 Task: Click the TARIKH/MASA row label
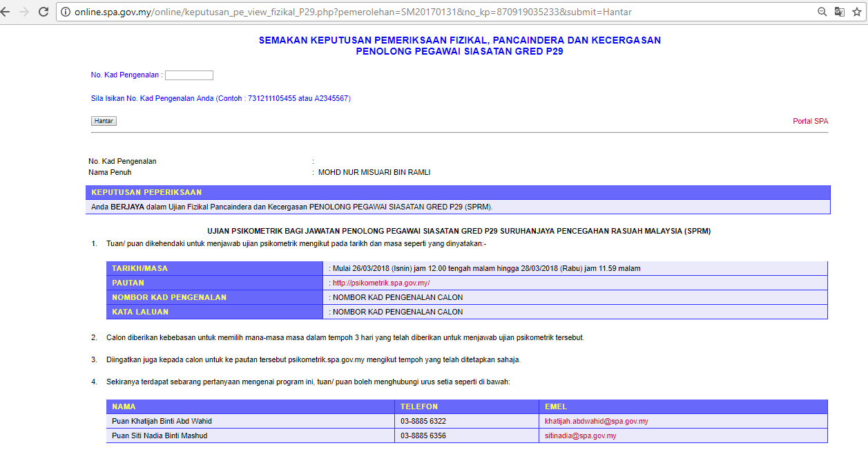point(215,268)
